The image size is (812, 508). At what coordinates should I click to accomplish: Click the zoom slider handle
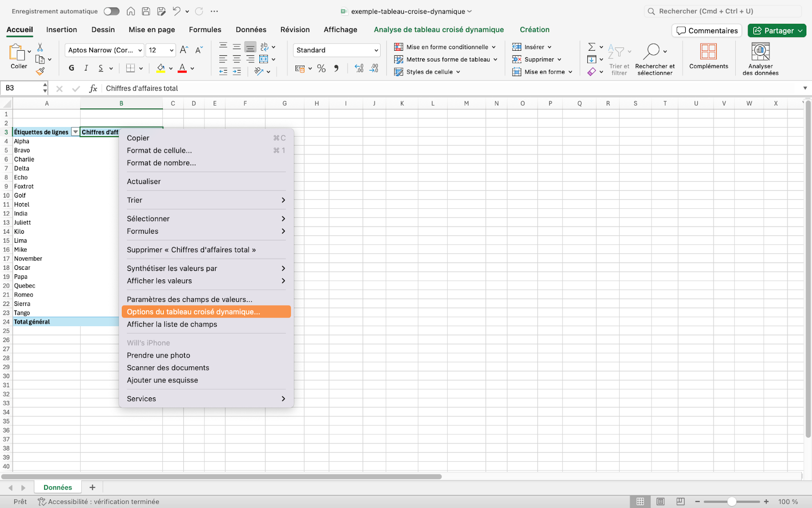click(x=731, y=501)
